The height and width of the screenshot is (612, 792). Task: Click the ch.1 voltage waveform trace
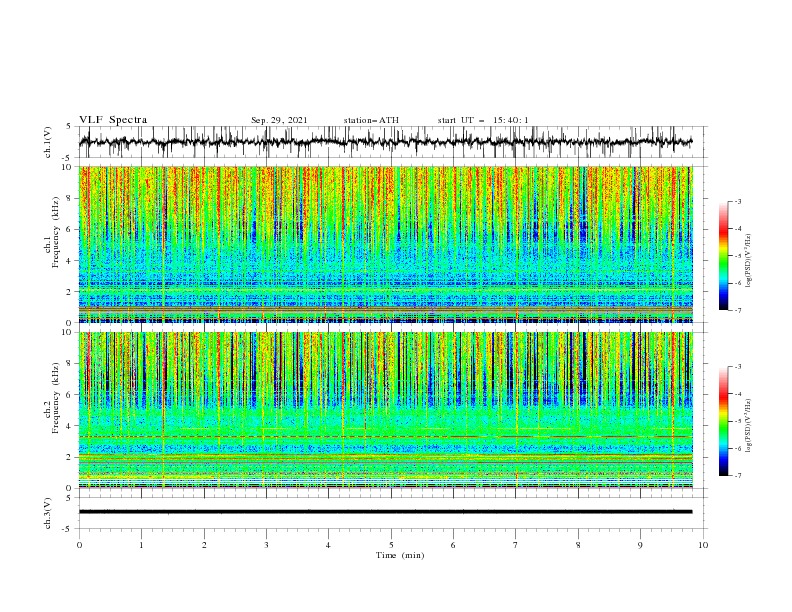385,141
